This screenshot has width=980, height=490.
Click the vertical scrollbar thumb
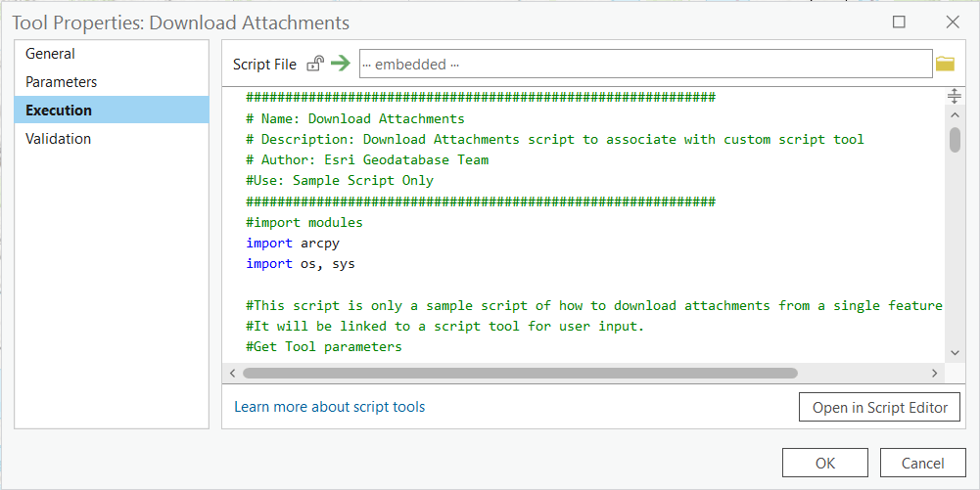coord(955,139)
